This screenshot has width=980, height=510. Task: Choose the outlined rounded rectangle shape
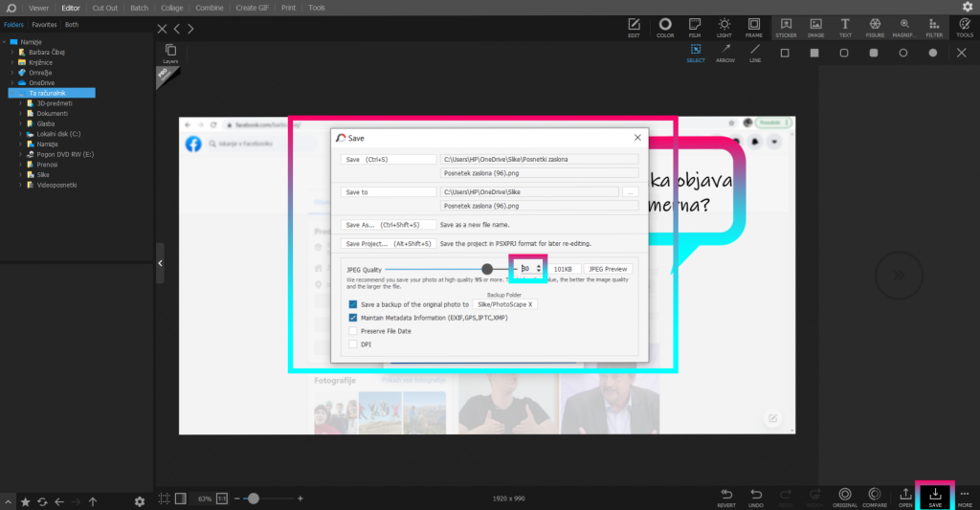coord(844,54)
